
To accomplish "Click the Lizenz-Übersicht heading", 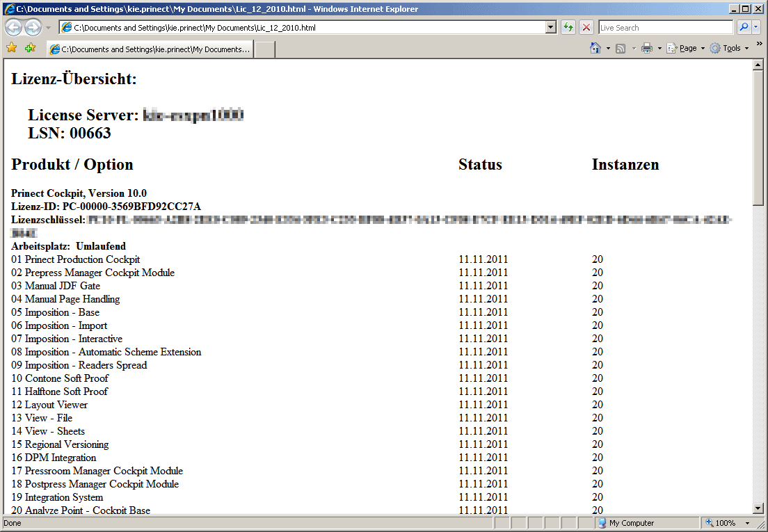I will pos(74,79).
